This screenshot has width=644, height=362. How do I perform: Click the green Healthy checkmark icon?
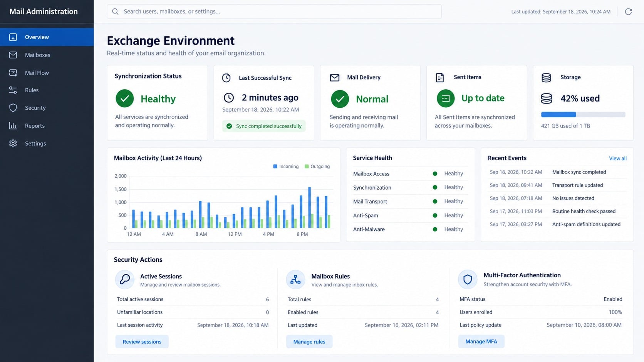[x=125, y=98]
